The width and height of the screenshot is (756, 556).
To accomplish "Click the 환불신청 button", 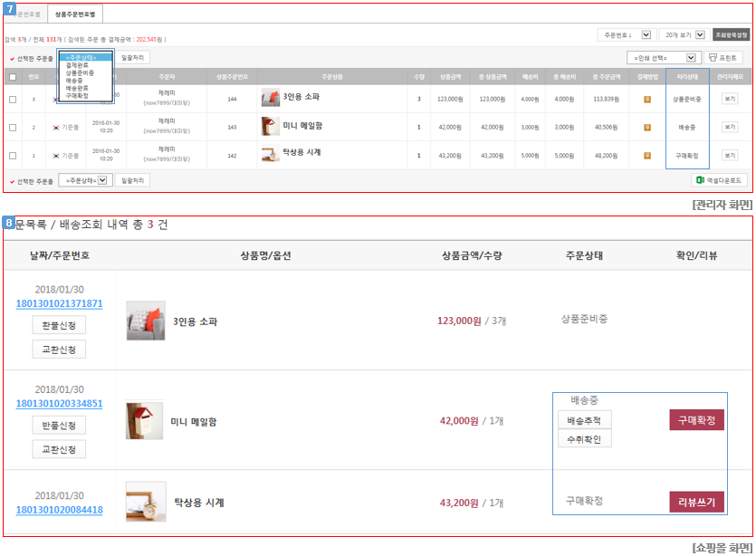I will (x=60, y=325).
